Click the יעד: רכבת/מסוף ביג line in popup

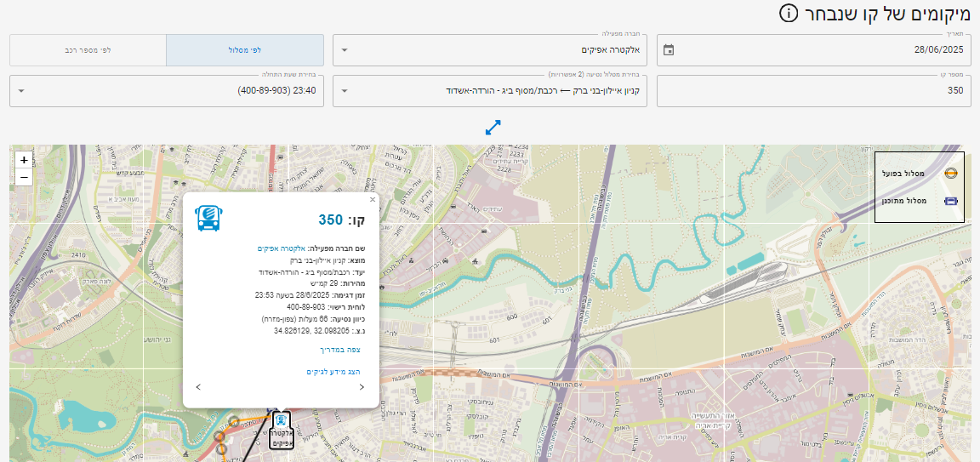click(x=311, y=272)
